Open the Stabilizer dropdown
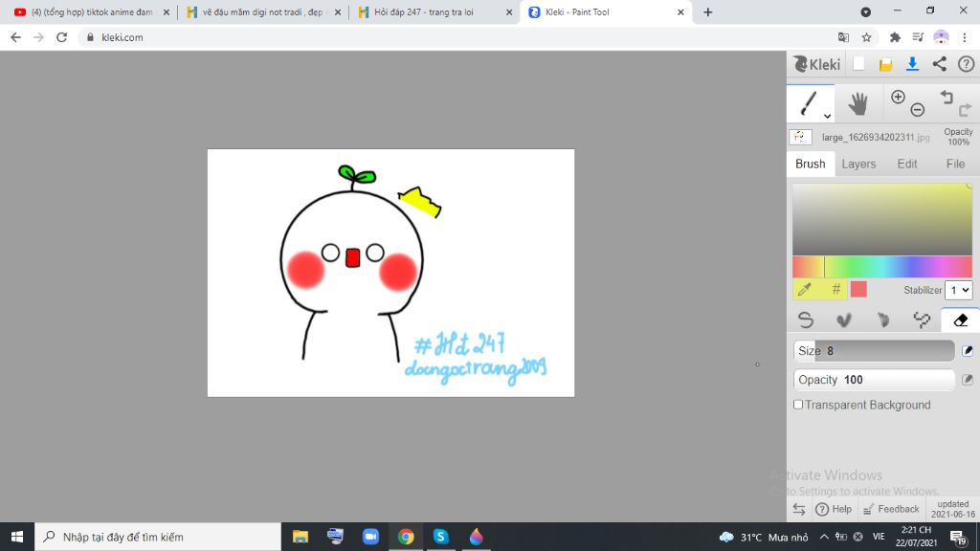 tap(959, 290)
